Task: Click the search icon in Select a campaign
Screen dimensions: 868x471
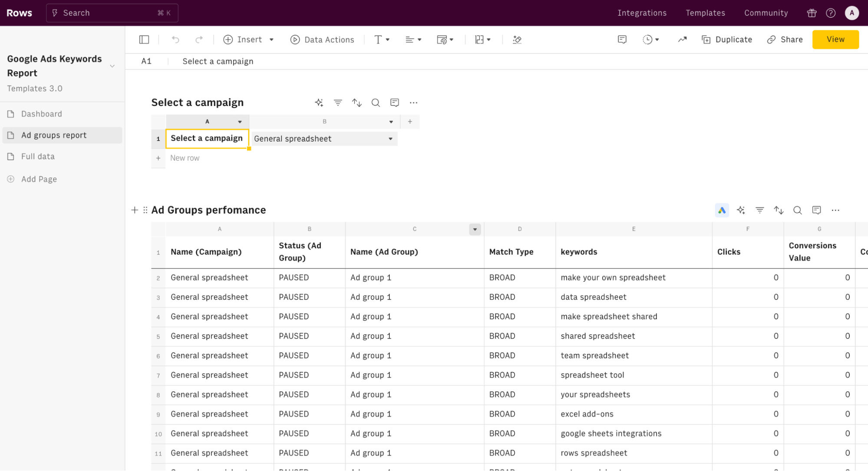Action: pyautogui.click(x=376, y=103)
